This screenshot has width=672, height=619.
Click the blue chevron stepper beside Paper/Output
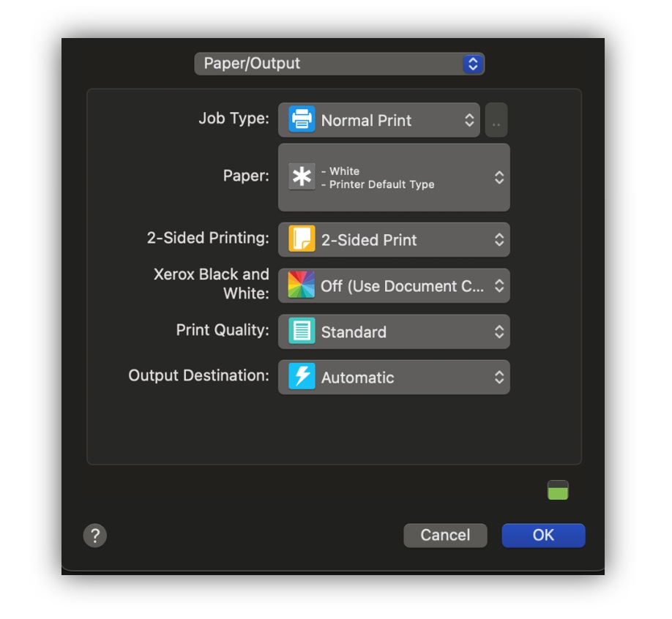[473, 64]
